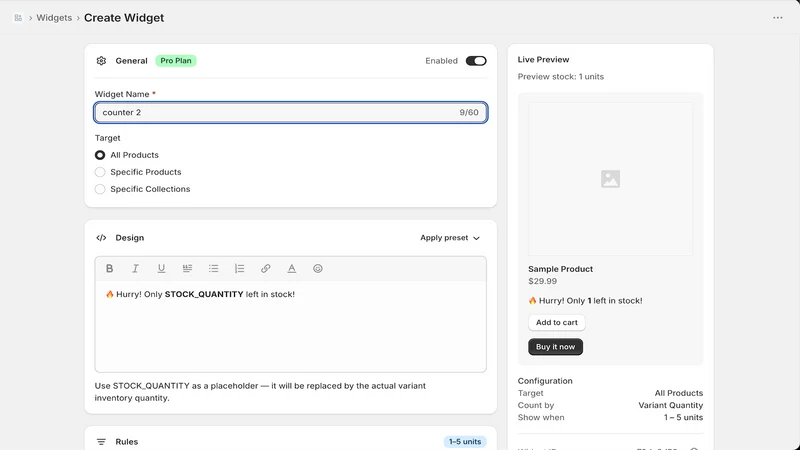Click the 1 – 5 units Show when value
Image resolution: width=800 pixels, height=450 pixels.
coord(683,417)
